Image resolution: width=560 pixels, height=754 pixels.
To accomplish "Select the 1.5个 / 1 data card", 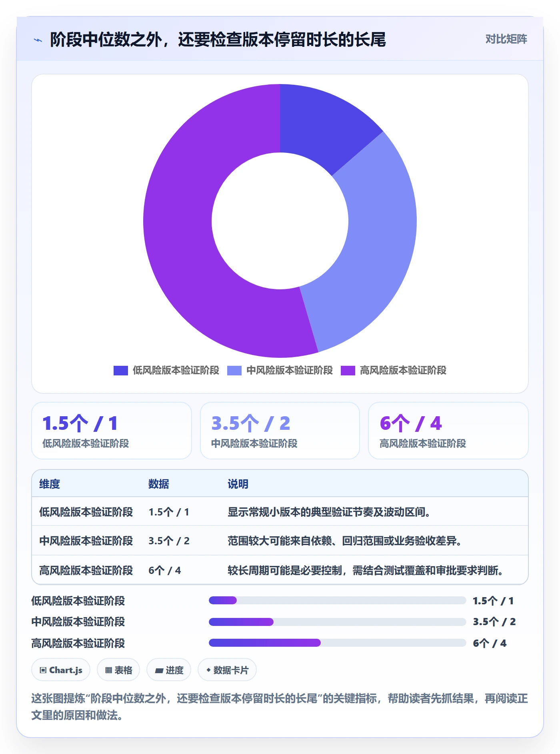I will tap(112, 431).
